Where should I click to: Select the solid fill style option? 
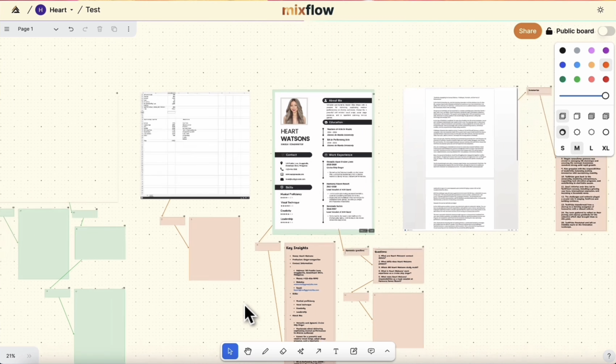click(592, 116)
